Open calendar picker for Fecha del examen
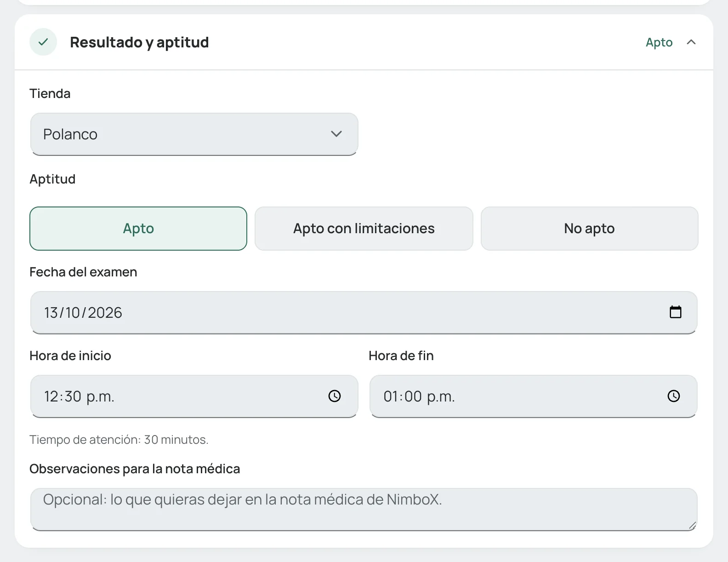This screenshot has height=562, width=728. (x=675, y=312)
